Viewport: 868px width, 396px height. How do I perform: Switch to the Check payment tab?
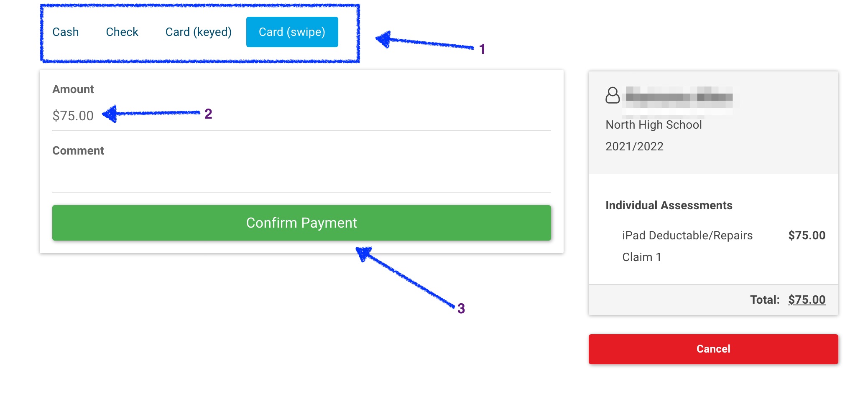tap(122, 32)
